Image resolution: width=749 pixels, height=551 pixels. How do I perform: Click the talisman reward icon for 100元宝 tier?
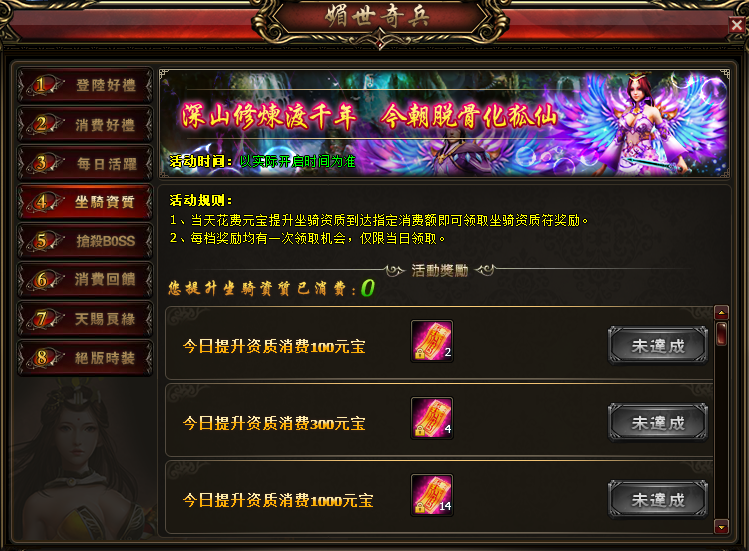432,341
